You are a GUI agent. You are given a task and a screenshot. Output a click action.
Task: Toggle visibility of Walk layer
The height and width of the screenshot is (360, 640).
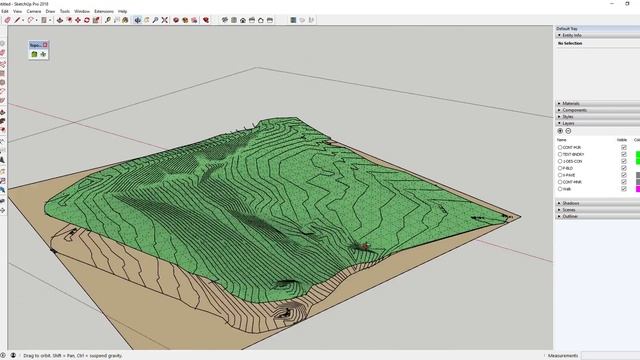click(x=624, y=189)
